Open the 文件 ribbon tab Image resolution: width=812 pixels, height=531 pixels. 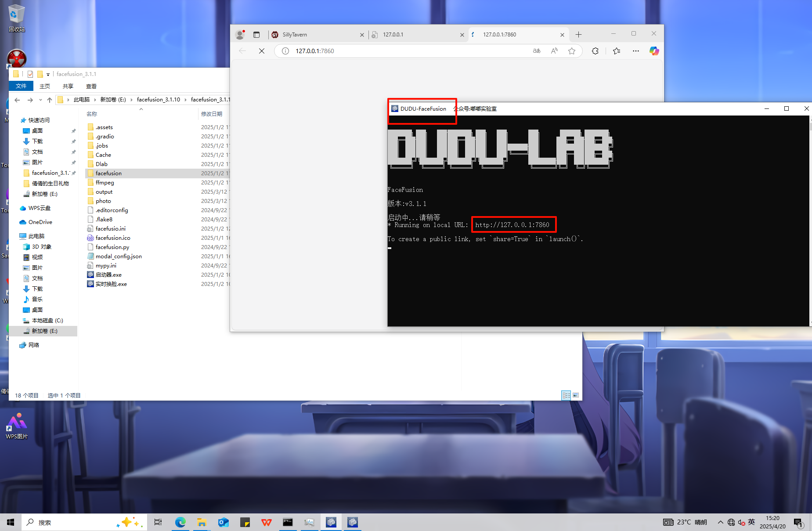(21, 86)
